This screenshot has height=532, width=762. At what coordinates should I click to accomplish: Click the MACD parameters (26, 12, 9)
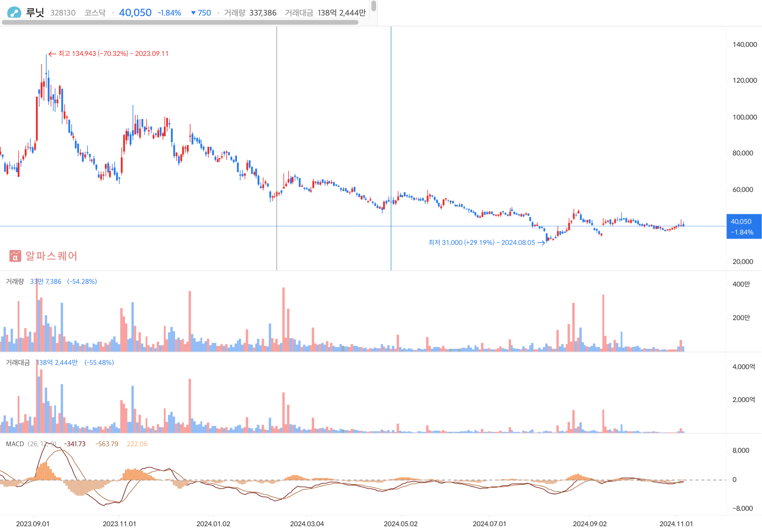[42, 444]
